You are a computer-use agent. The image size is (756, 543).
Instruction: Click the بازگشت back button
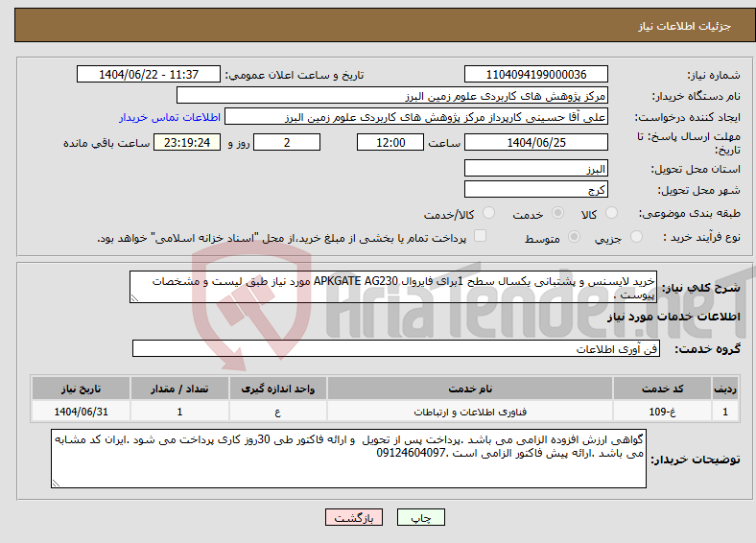tap(354, 517)
